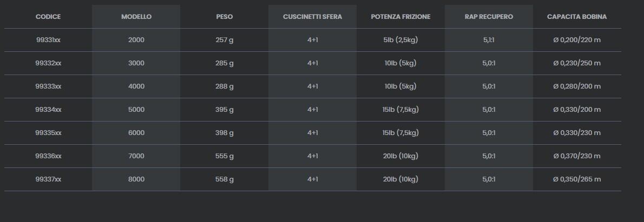Click the CODICE column header
This screenshot has width=644, height=222.
[48, 17]
